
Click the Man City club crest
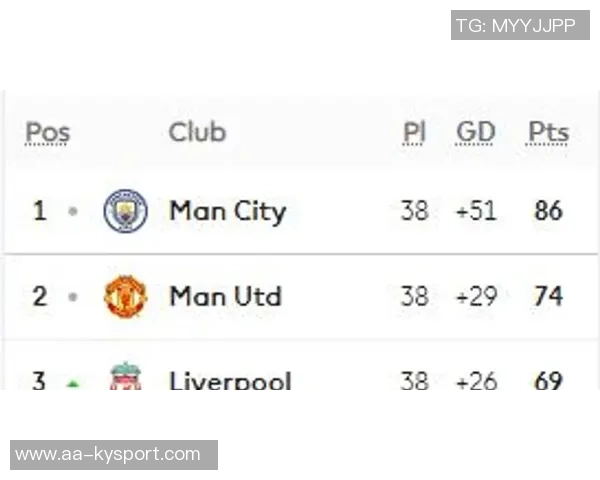click(x=126, y=211)
